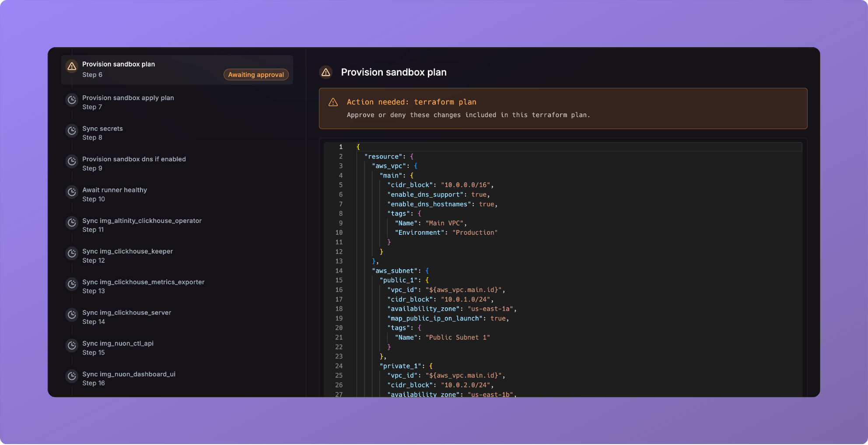The width and height of the screenshot is (868, 445).
Task: Click warning icon beside Provision sandbox plan heading
Action: click(326, 73)
